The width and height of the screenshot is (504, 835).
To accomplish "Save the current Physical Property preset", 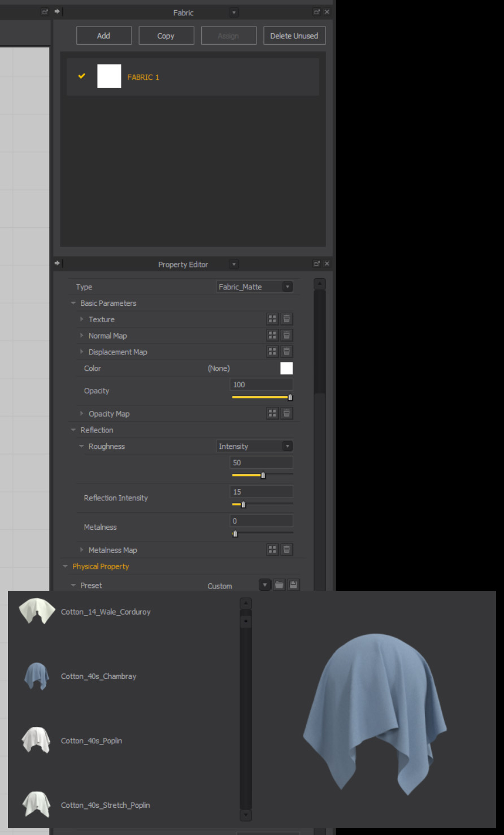I will 293,585.
